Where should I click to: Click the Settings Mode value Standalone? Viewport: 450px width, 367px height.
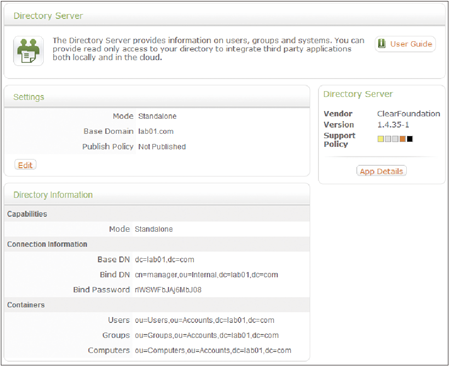157,116
